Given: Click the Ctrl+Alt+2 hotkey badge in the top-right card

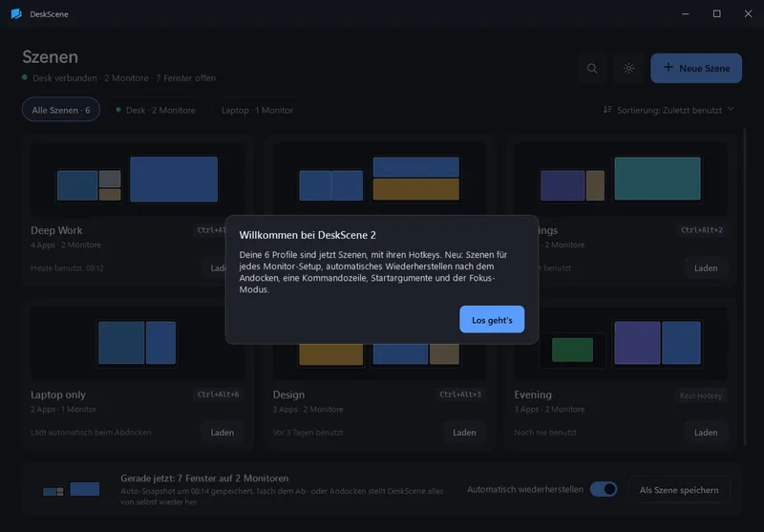Looking at the screenshot, I should pyautogui.click(x=702, y=230).
